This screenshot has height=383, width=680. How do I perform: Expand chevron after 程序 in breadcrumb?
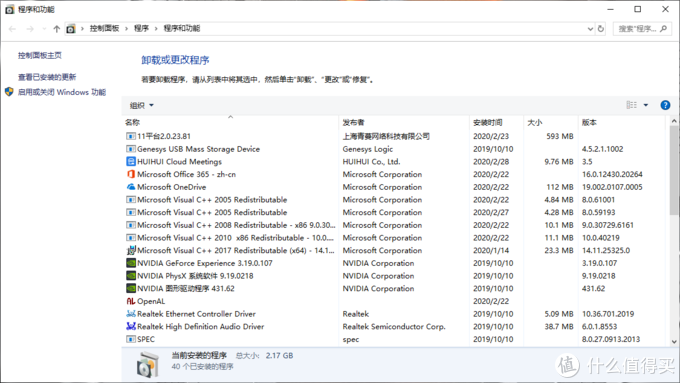pyautogui.click(x=156, y=29)
